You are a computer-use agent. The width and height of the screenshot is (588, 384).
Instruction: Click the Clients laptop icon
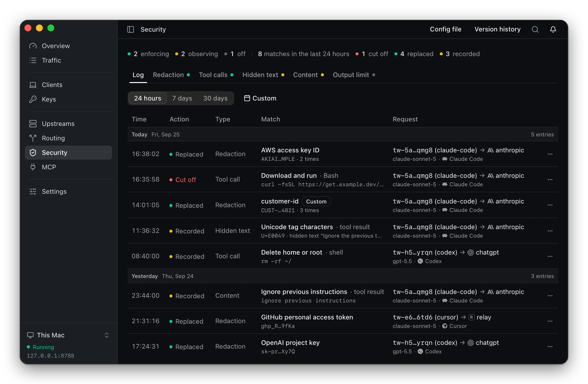[33, 85]
